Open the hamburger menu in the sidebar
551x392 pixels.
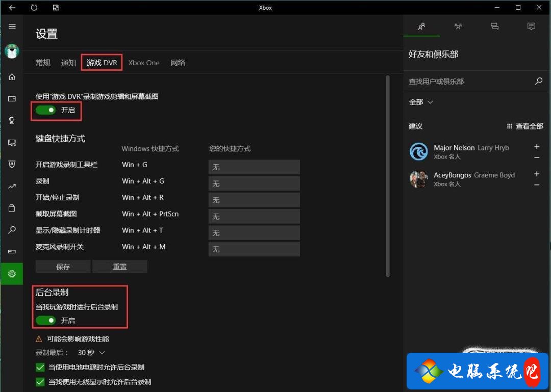12,27
